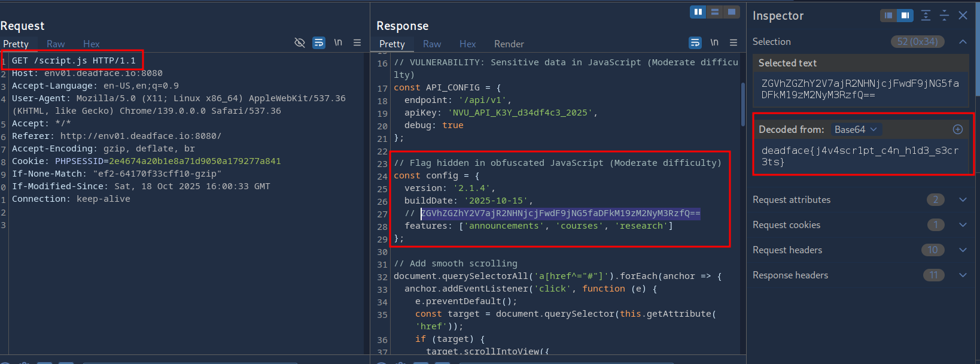The height and width of the screenshot is (364, 980).
Task: Open the Hex tab in Request
Action: (91, 44)
